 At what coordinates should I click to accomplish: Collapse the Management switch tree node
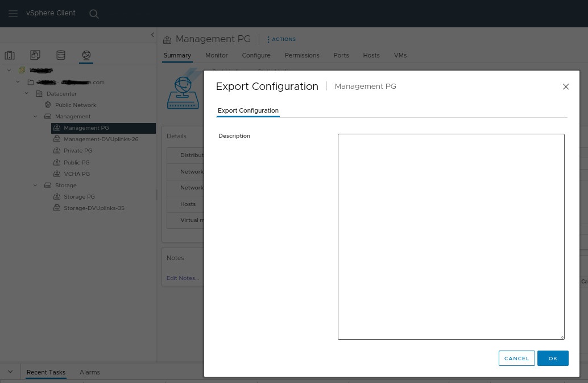[35, 117]
